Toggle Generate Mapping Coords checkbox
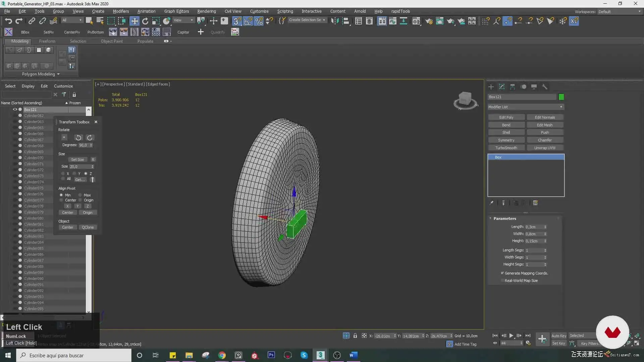This screenshot has height=362, width=644. [502, 273]
